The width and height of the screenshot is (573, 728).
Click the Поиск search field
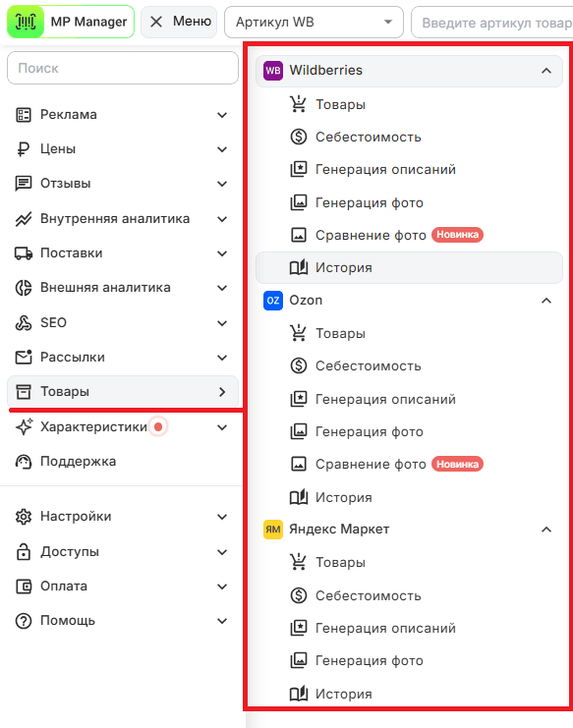123,68
